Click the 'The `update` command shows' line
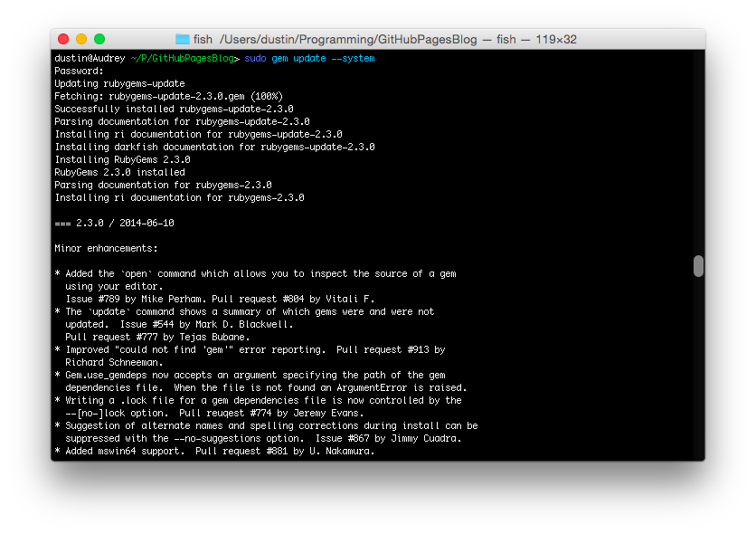The image size is (756, 534). pos(244,311)
